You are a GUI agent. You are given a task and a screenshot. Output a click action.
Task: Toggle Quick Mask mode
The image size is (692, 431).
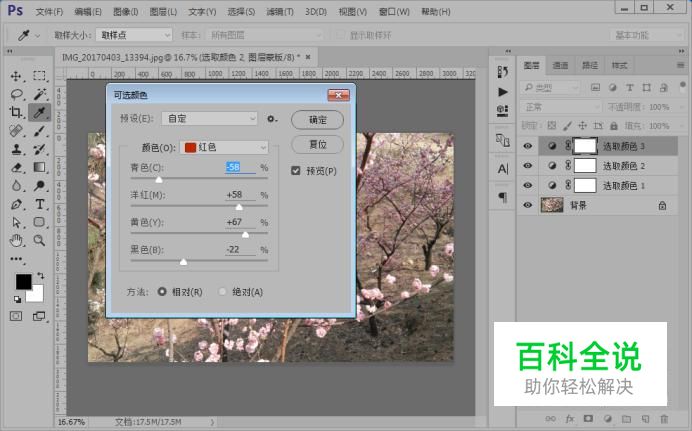16,316
